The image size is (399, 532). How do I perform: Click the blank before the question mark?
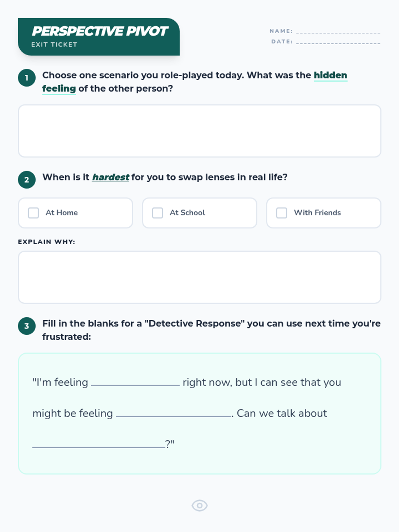pyautogui.click(x=98, y=446)
